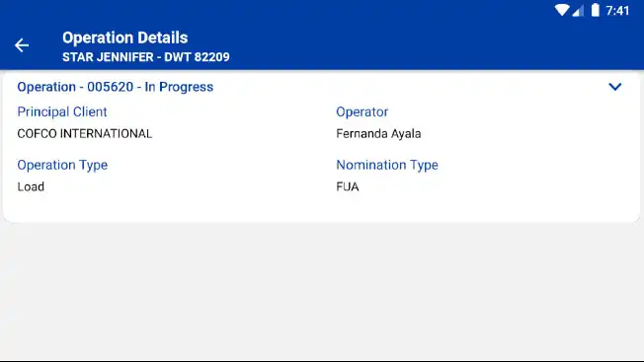
Task: Select the Operation Type label
Action: 62,165
